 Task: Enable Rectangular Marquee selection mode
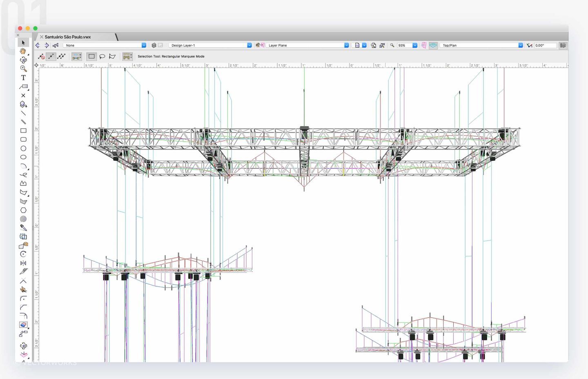click(x=91, y=56)
